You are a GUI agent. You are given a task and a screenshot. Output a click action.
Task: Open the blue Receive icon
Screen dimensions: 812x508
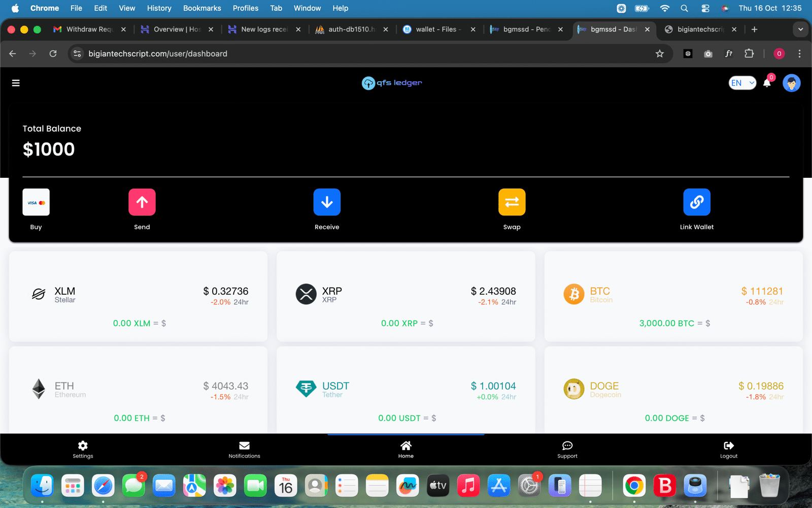point(327,202)
